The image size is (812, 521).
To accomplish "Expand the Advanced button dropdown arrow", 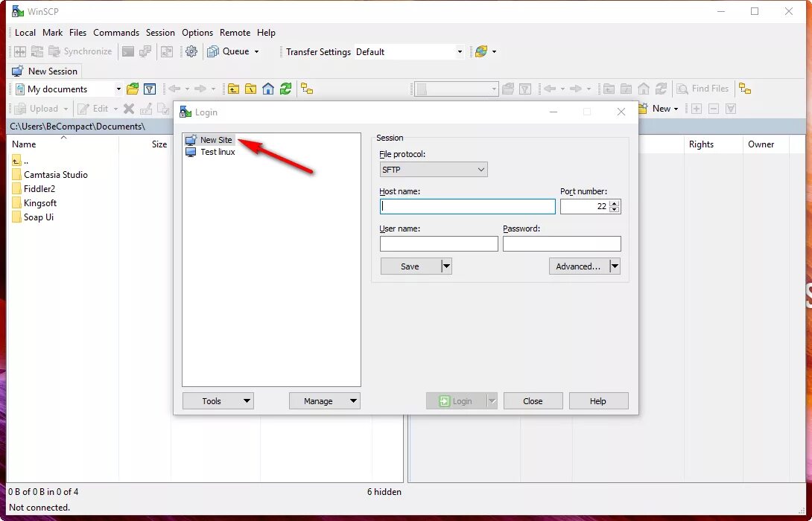I will click(x=615, y=266).
